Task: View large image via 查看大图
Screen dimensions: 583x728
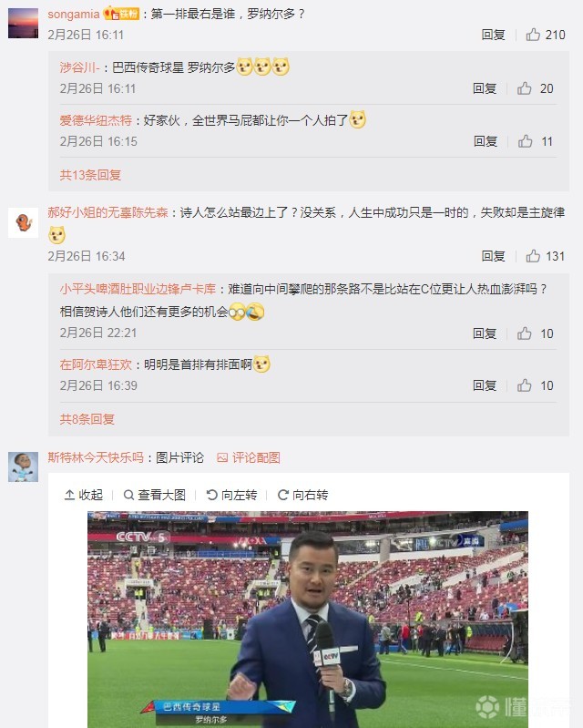Action: click(x=154, y=495)
